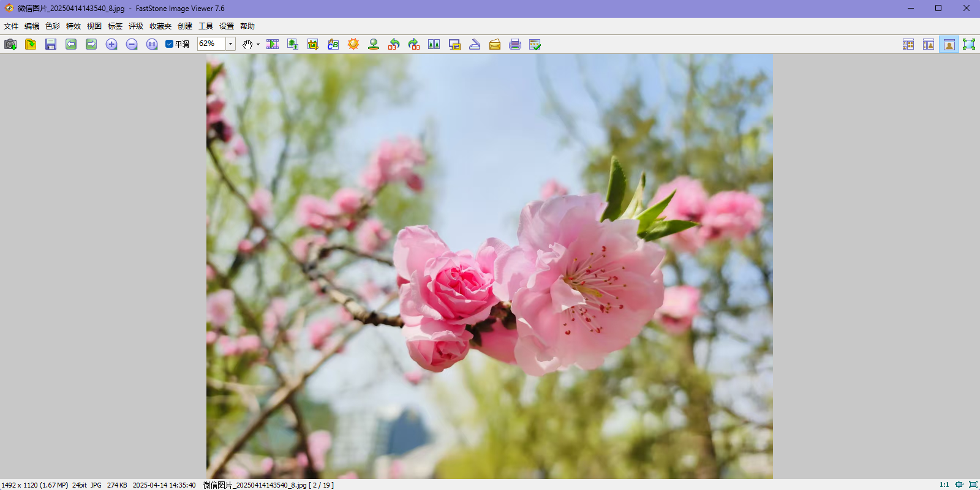Click the Save As floppy disk icon
Screen dimensions: 980x490
pyautogui.click(x=51, y=44)
